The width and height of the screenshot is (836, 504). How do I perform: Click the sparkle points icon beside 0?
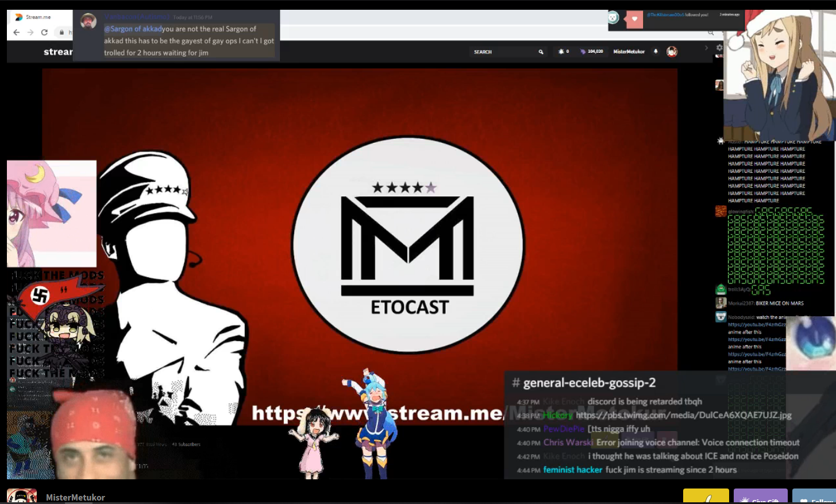tap(561, 52)
